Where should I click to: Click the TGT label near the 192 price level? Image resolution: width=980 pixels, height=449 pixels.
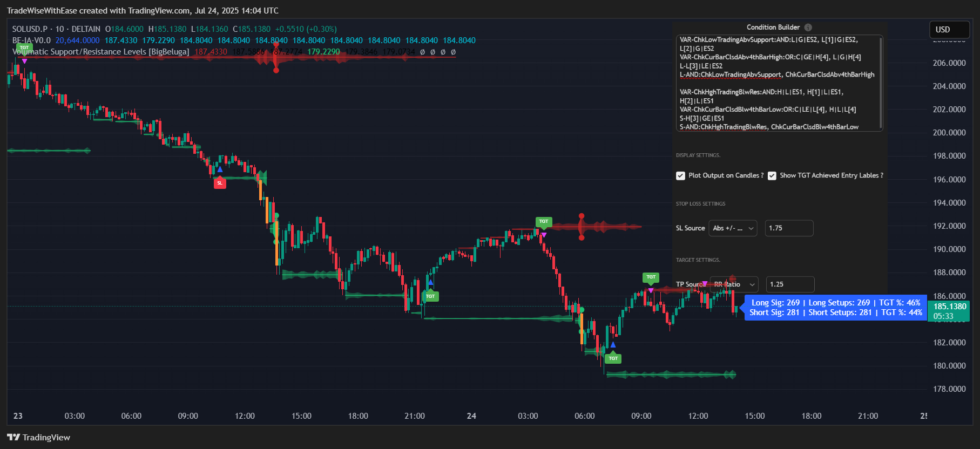(x=544, y=221)
